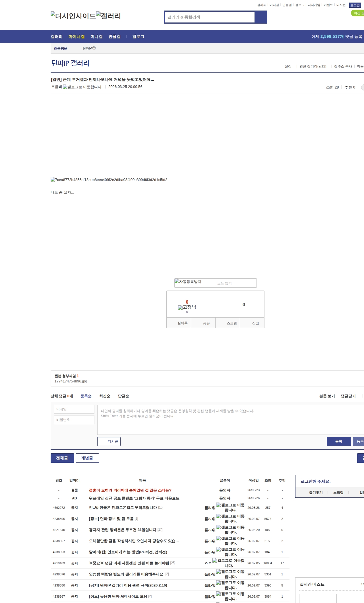364x603 pixels.
Task: Open gallog icon in row 4238857
Action: (230, 541)
